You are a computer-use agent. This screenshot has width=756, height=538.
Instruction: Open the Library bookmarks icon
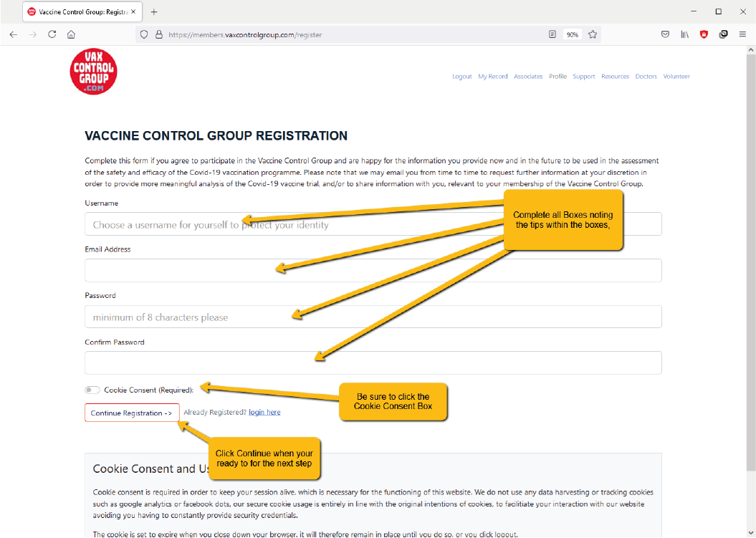point(684,34)
